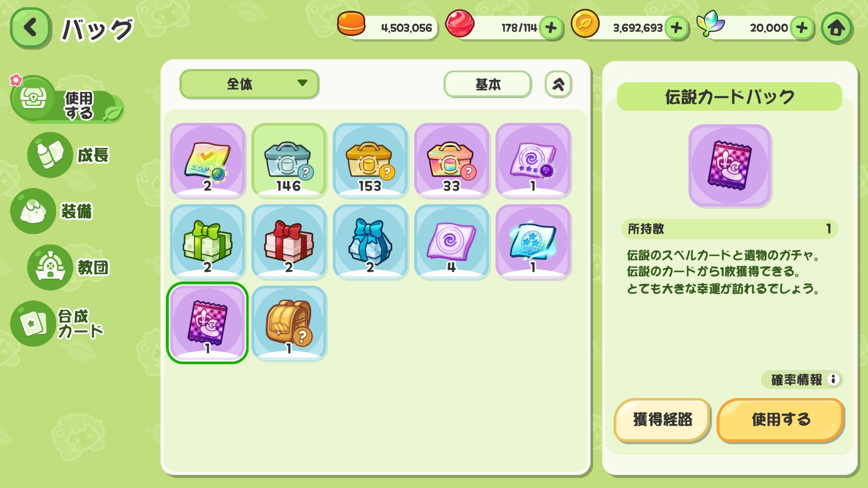Switch to the 装備 category tab
868x488 pixels.
tap(53, 211)
